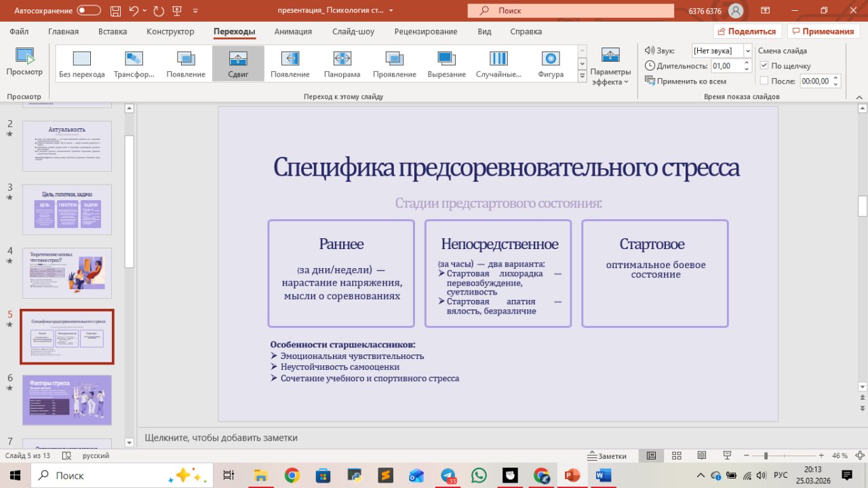Expand the transitions gallery more arrow

coord(582,77)
